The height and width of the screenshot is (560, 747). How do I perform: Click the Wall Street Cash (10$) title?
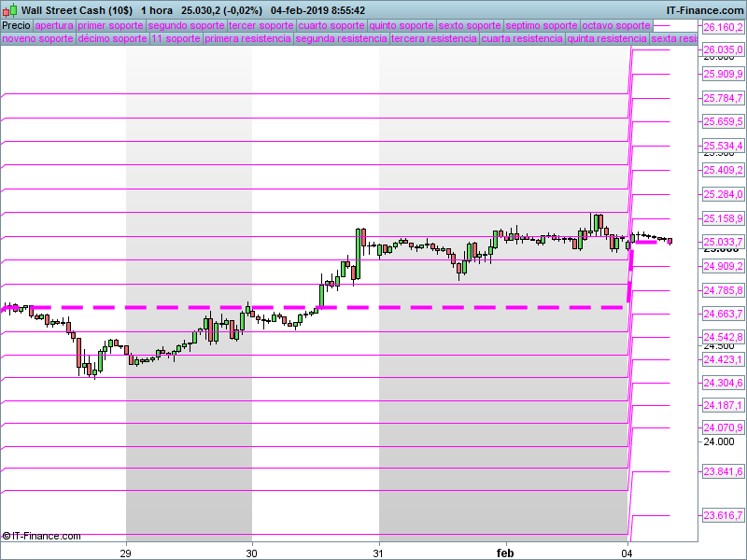[x=77, y=10]
